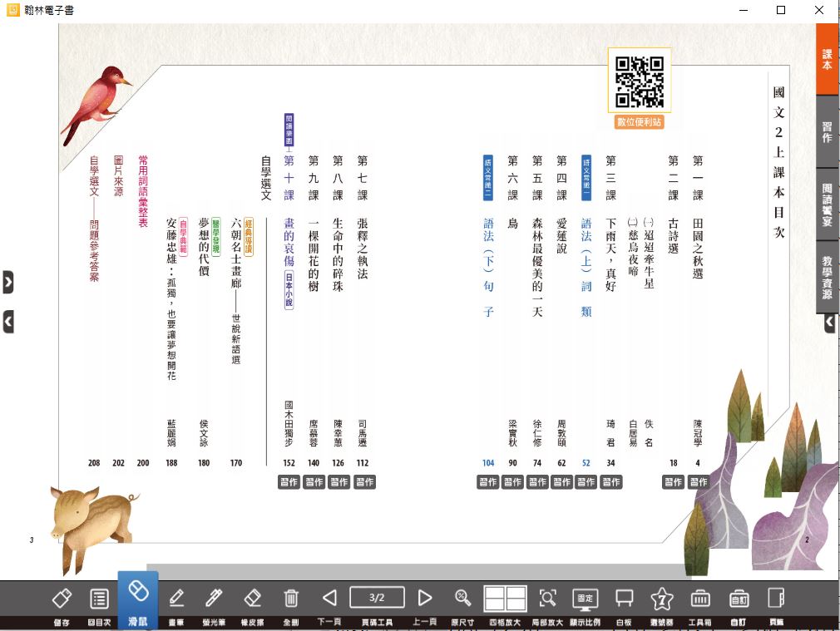This screenshot has width=840, height=631.
Task: Switch to the 閱讀饗宴 side tab
Action: point(828,204)
